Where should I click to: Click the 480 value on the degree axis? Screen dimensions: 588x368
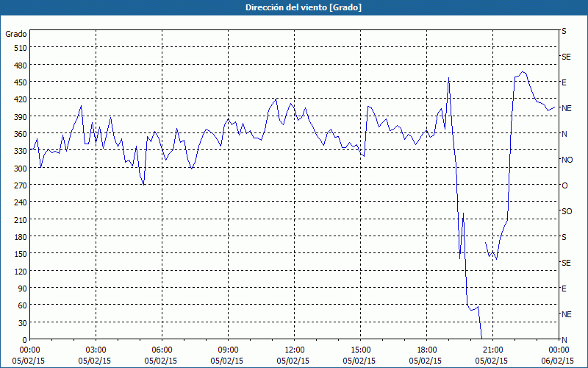click(x=21, y=66)
